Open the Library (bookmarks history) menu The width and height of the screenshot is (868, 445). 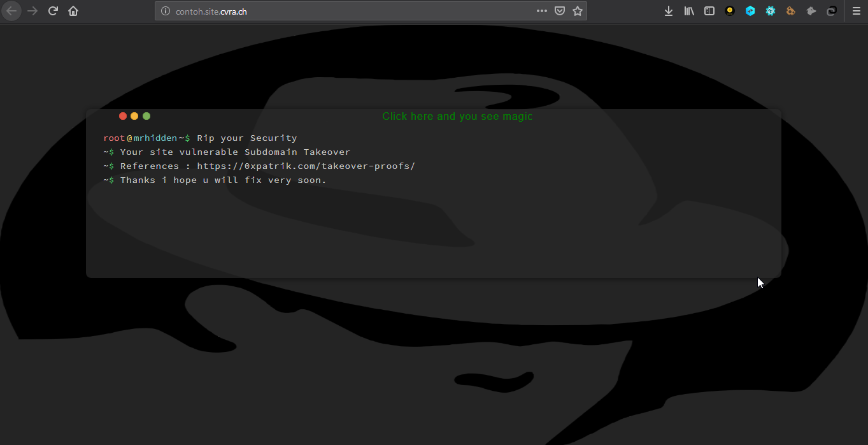click(x=688, y=11)
